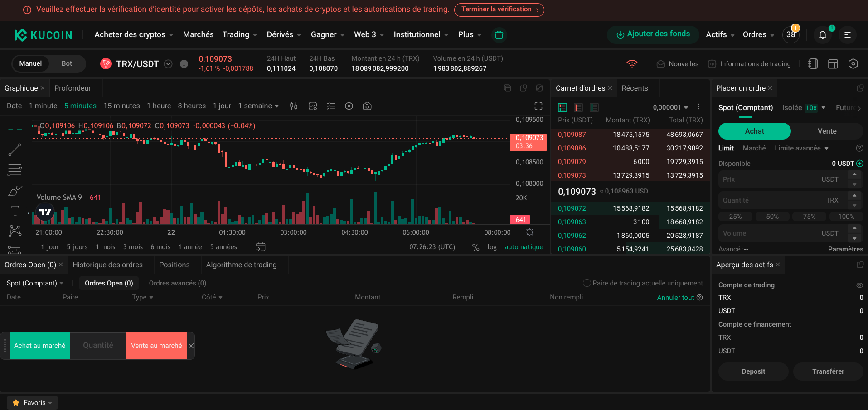This screenshot has width=868, height=410.
Task: Expand Acheter des cryptos menu
Action: pyautogui.click(x=134, y=35)
